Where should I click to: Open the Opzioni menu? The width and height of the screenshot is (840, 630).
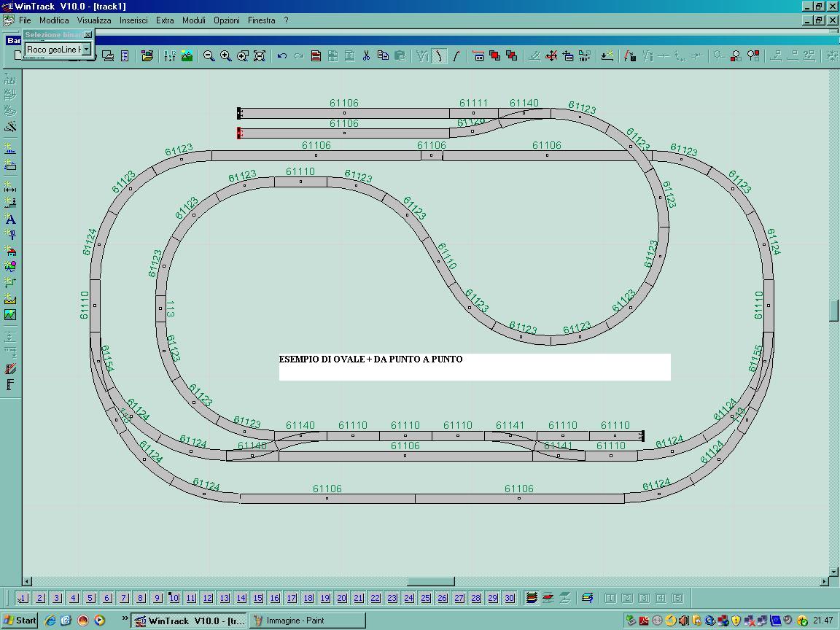(227, 20)
